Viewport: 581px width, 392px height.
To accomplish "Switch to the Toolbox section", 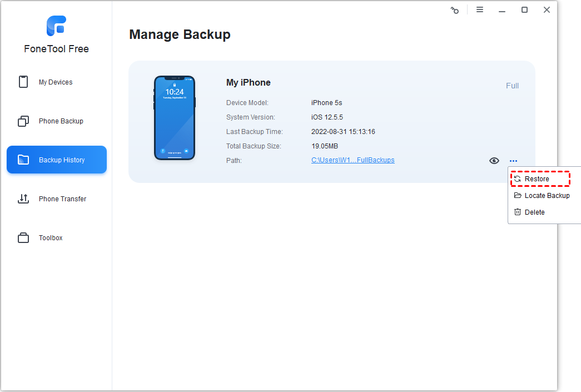I will tap(57, 237).
